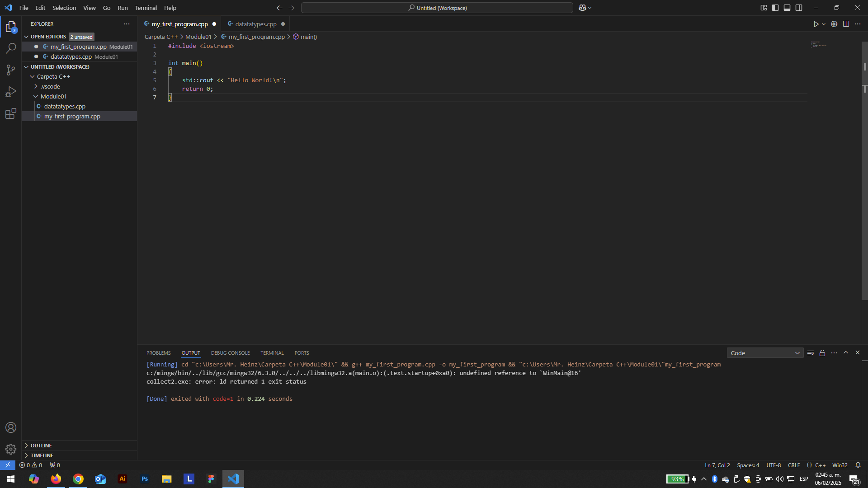
Task: Open the Terminal menu
Action: click(146, 8)
